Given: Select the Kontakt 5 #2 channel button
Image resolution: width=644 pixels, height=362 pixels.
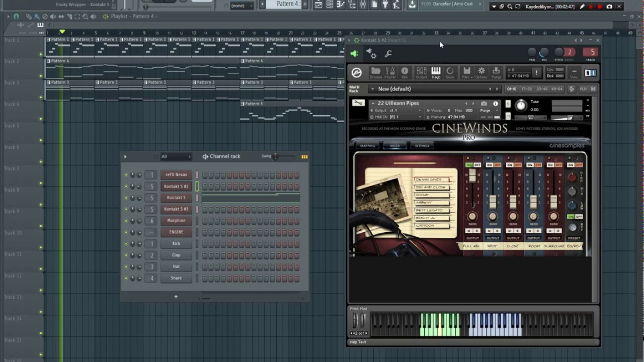Looking at the screenshot, I should [176, 187].
